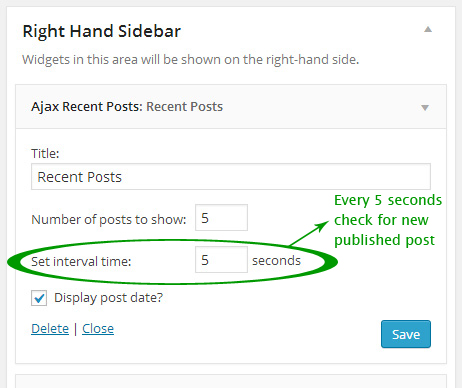
Task: Toggle the Ajax Recent Posts widget arrow
Action: coord(425,108)
